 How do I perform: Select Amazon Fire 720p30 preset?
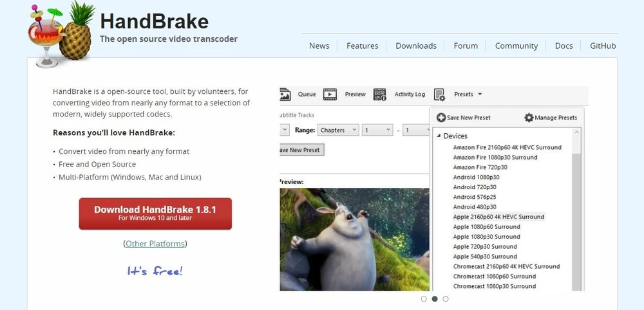tap(480, 167)
